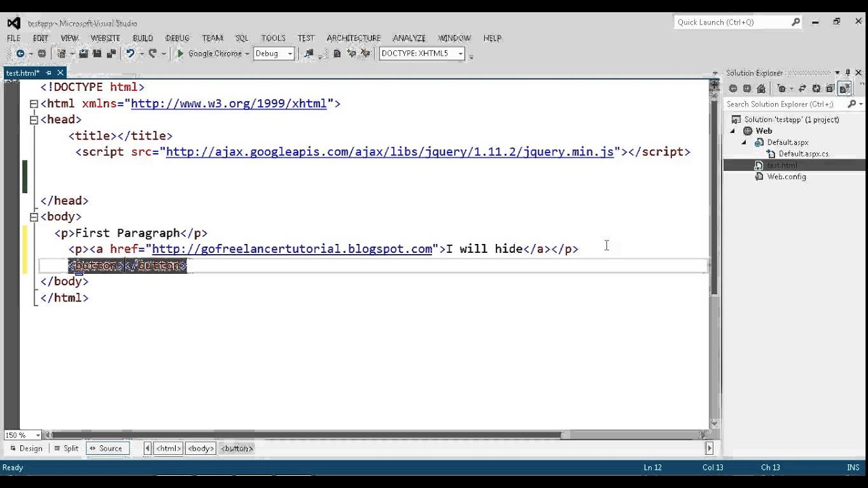Toggle Solution Explorer Show All Files icon
The height and width of the screenshot is (488, 868).
pos(844,88)
